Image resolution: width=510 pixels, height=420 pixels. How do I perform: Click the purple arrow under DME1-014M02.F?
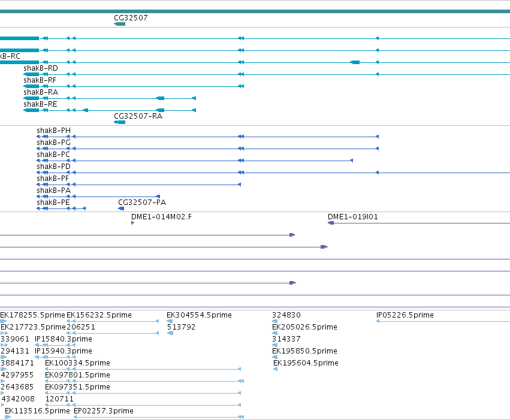coord(132,223)
